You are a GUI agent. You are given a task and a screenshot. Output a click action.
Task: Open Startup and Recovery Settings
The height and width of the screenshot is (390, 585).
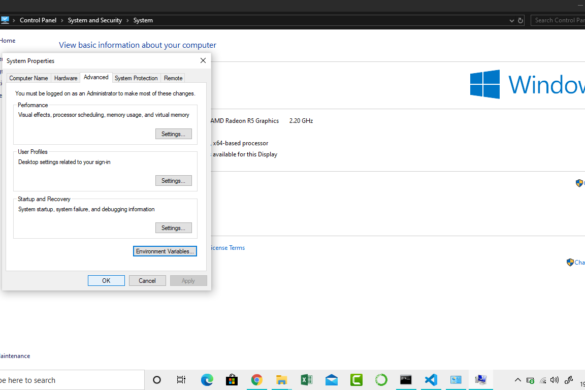pyautogui.click(x=173, y=228)
